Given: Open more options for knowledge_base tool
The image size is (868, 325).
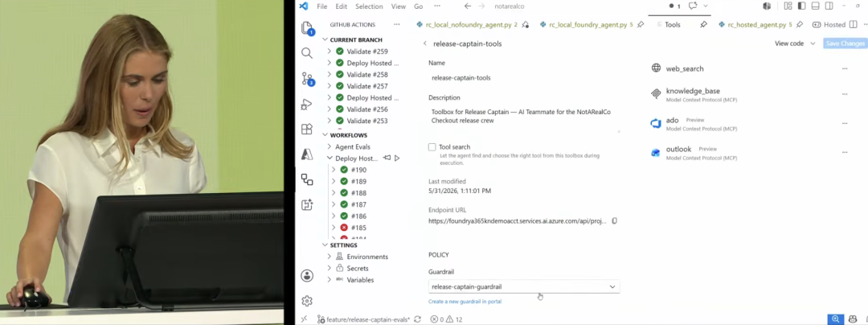Looking at the screenshot, I should [x=845, y=94].
